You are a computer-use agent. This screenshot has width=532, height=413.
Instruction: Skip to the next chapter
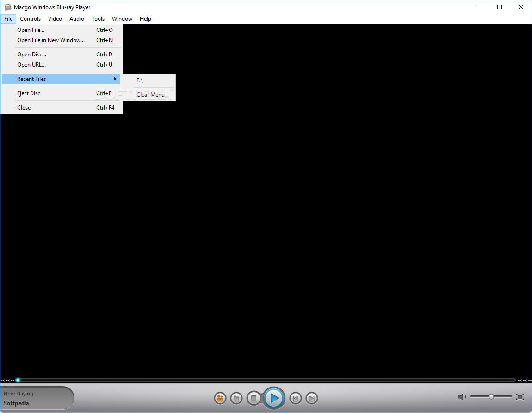click(311, 398)
